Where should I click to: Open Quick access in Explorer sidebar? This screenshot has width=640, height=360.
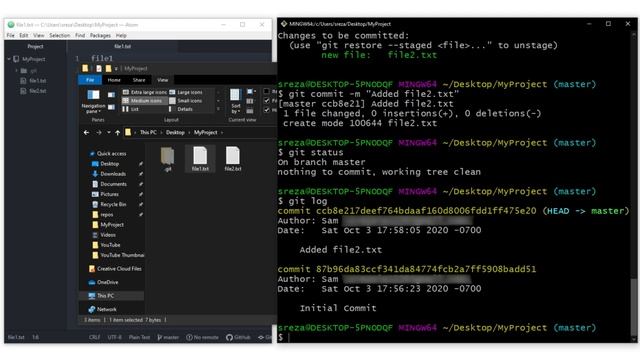point(108,153)
